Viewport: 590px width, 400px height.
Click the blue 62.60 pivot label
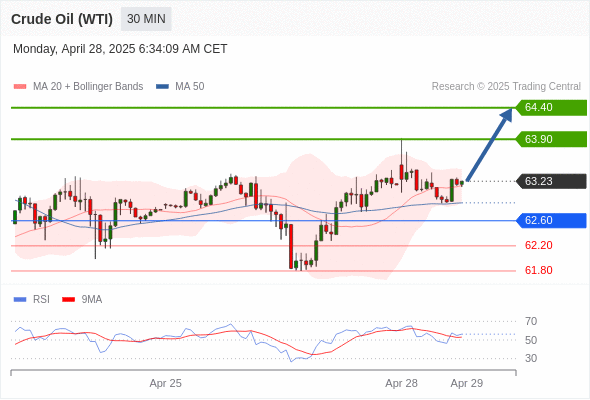[551, 221]
